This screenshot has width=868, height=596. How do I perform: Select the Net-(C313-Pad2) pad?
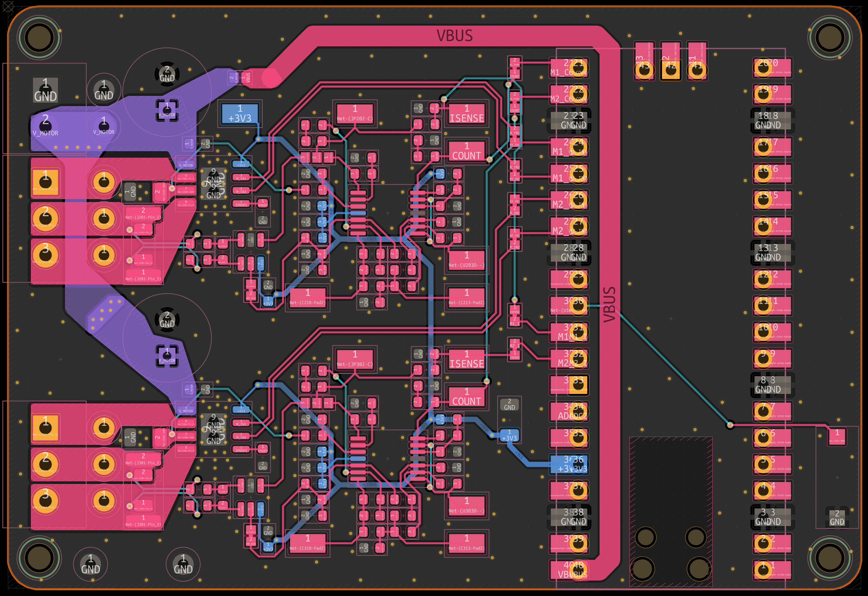pos(467,543)
